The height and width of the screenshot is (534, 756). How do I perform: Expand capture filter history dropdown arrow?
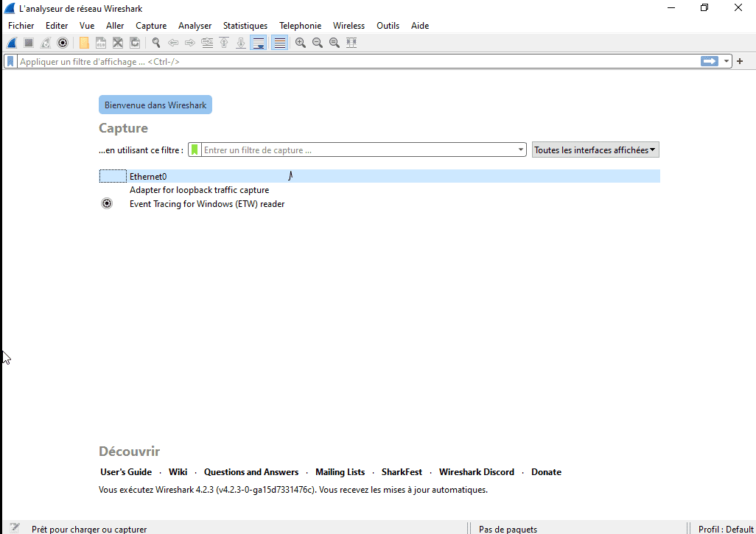point(521,150)
